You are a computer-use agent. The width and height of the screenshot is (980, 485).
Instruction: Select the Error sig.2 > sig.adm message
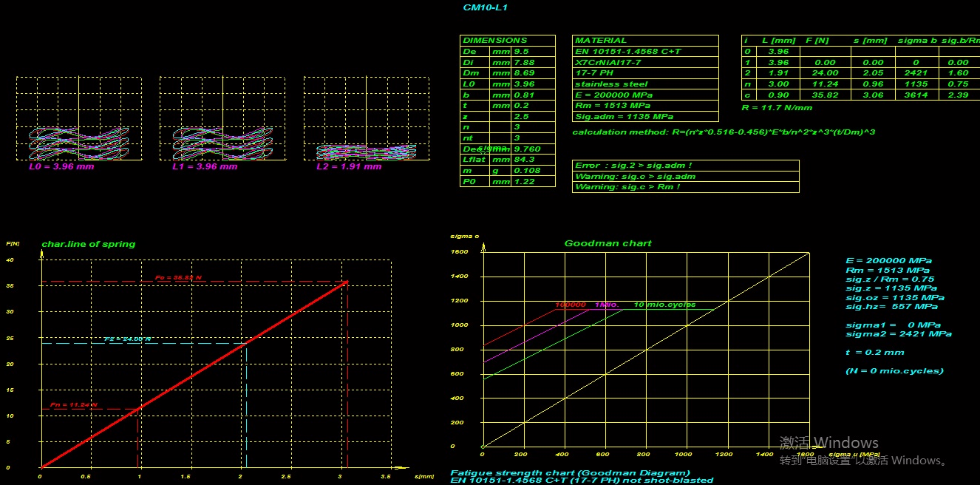[633, 166]
